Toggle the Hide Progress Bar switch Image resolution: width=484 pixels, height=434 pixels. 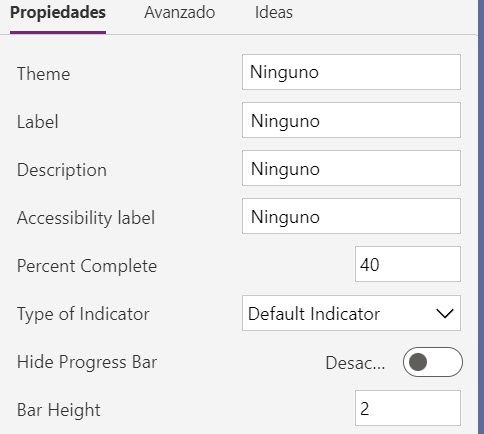click(433, 362)
